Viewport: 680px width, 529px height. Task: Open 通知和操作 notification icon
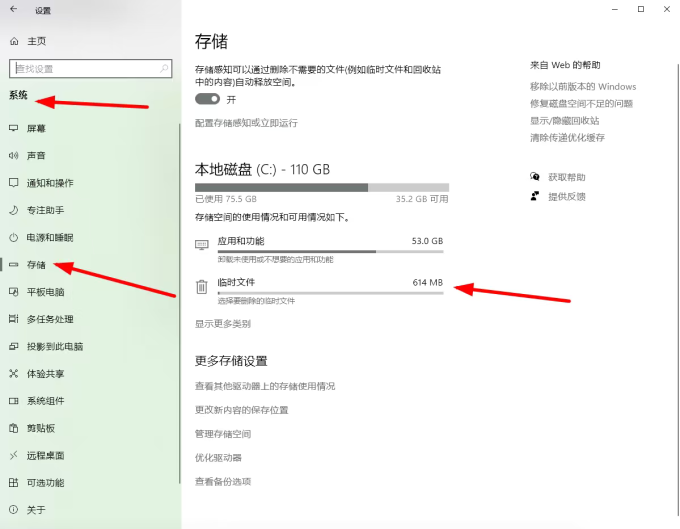[x=13, y=183]
